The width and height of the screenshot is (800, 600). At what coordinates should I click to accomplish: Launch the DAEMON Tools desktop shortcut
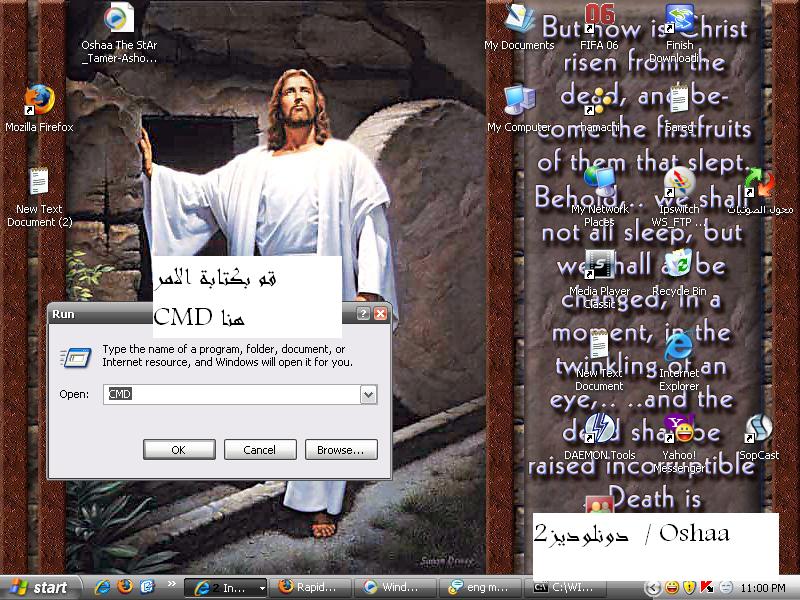point(599,428)
